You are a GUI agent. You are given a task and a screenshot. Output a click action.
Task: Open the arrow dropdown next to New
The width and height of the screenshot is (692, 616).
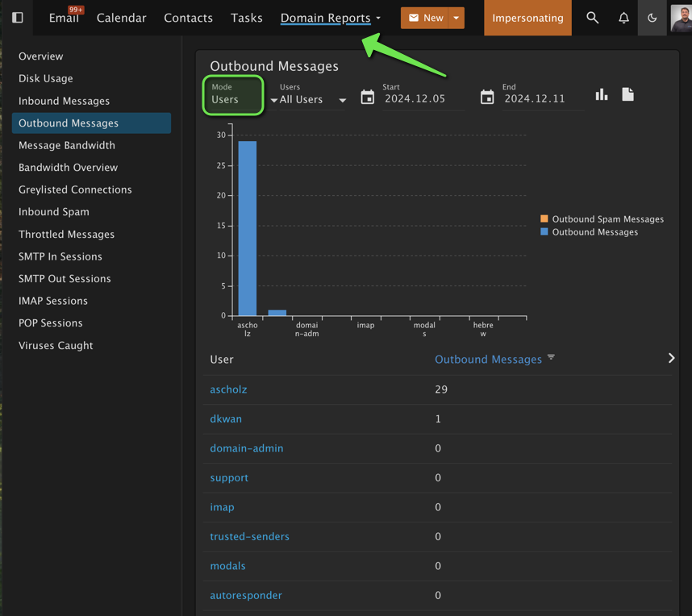tap(456, 18)
